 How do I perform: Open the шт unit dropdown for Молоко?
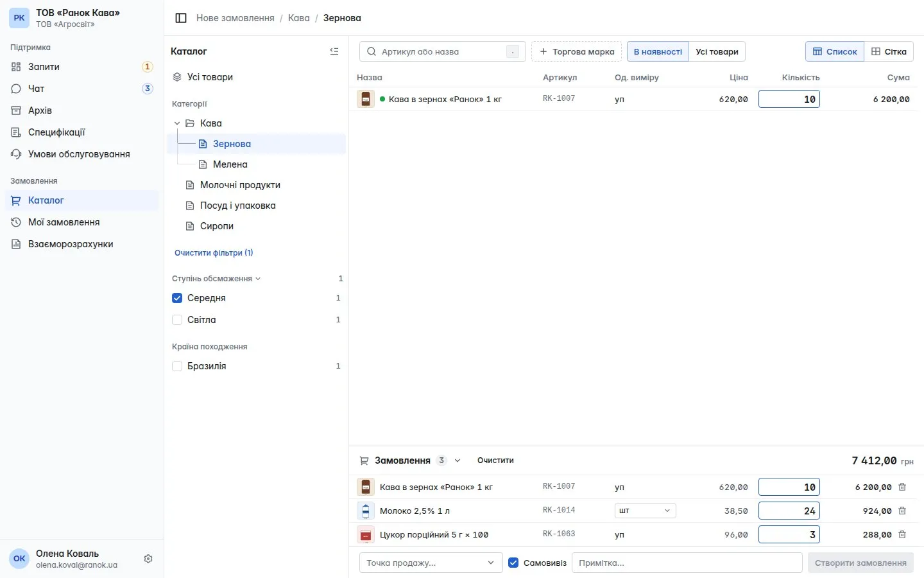(645, 511)
